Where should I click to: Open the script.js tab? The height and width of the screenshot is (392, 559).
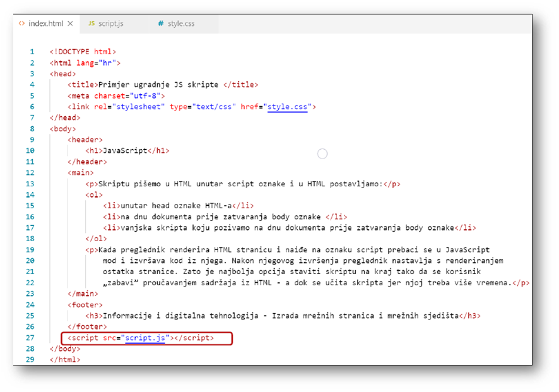(110, 23)
